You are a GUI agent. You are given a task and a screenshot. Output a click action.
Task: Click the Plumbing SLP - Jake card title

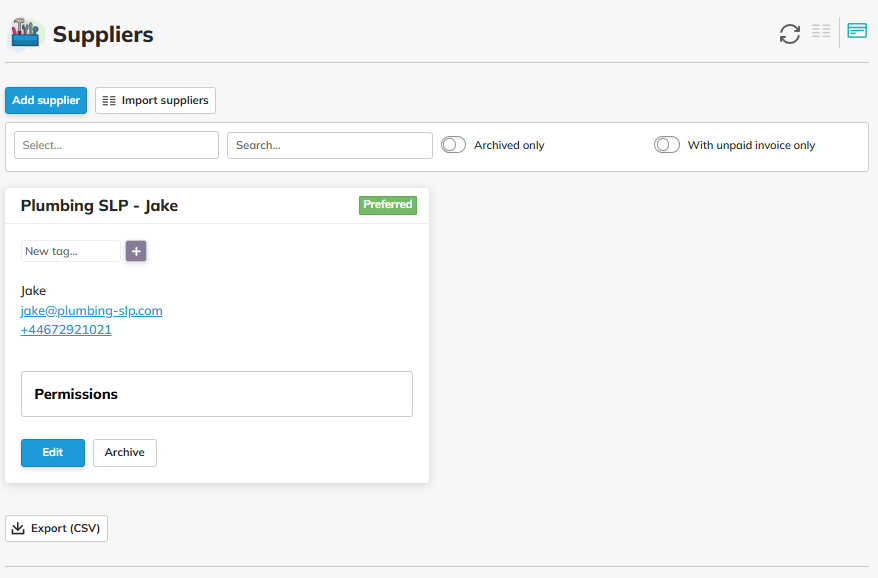99,206
